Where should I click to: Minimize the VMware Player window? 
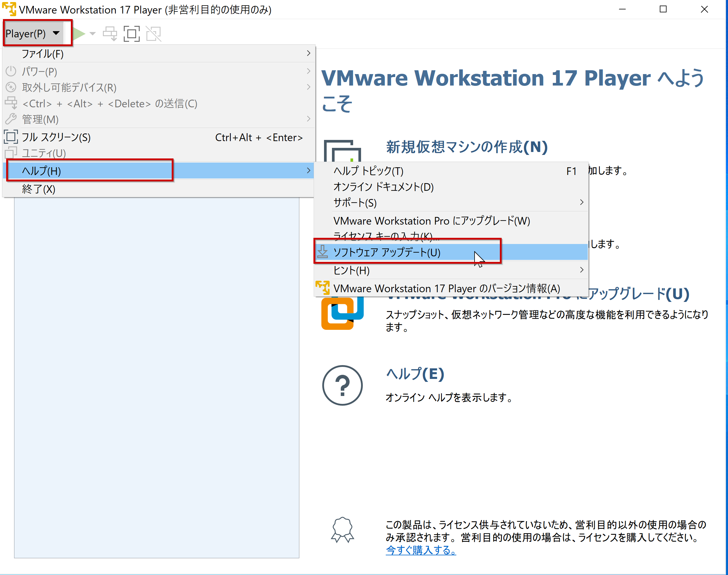coord(622,9)
